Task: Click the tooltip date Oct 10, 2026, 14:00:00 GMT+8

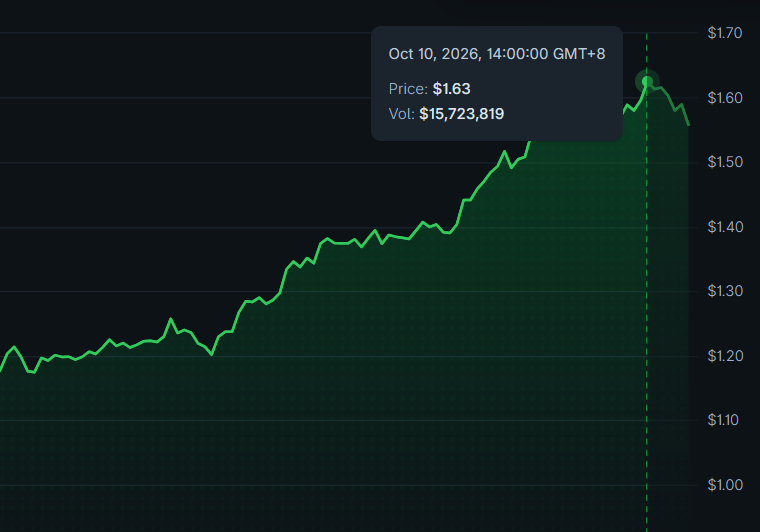Action: pyautogui.click(x=497, y=54)
